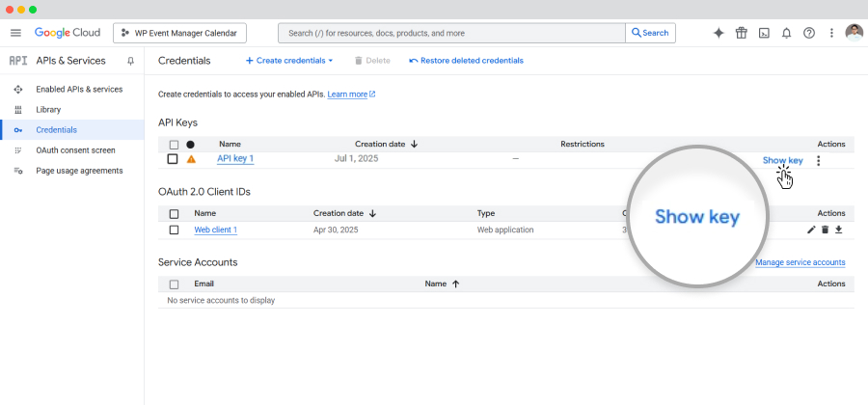Viewport: 868px width, 405px height.
Task: Open notifications bell
Action: 787,33
